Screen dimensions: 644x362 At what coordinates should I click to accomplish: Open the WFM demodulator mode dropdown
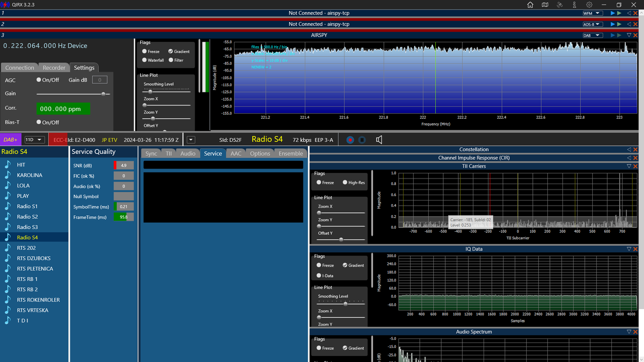592,13
